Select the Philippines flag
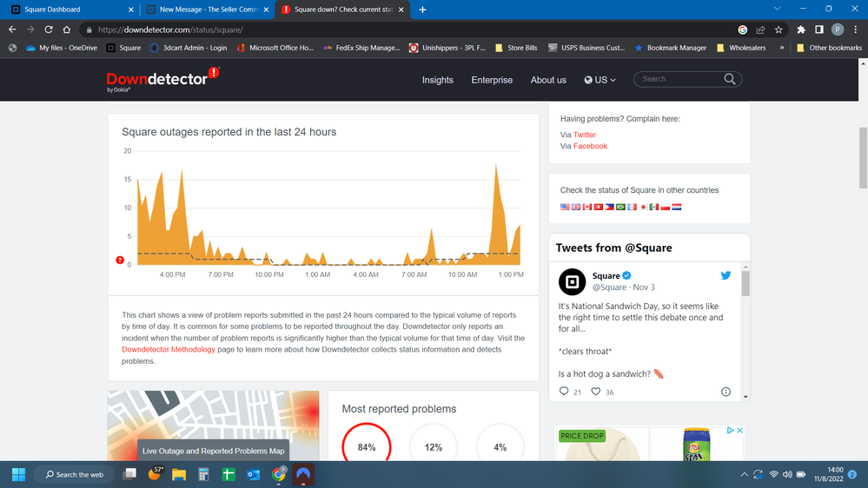The height and width of the screenshot is (488, 868). coord(609,207)
